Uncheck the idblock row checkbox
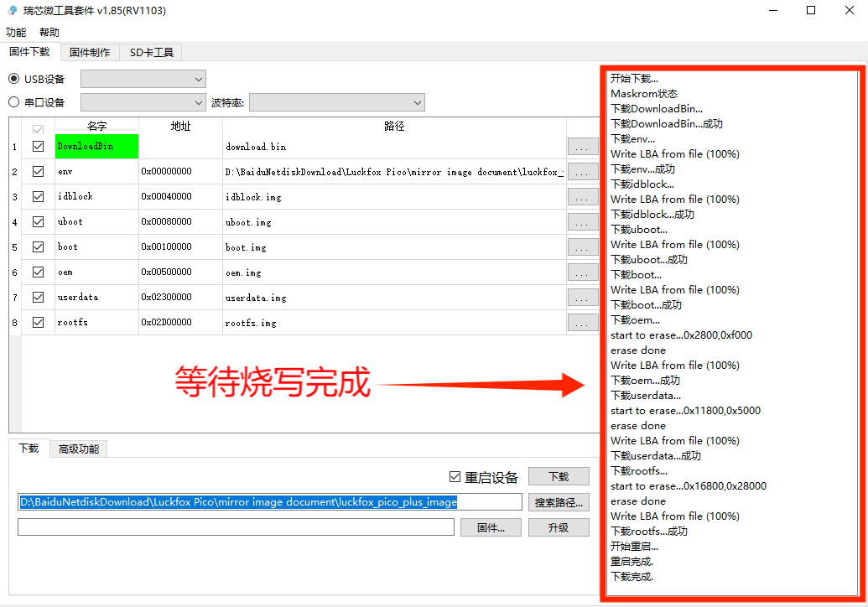The height and width of the screenshot is (607, 868). (x=39, y=196)
